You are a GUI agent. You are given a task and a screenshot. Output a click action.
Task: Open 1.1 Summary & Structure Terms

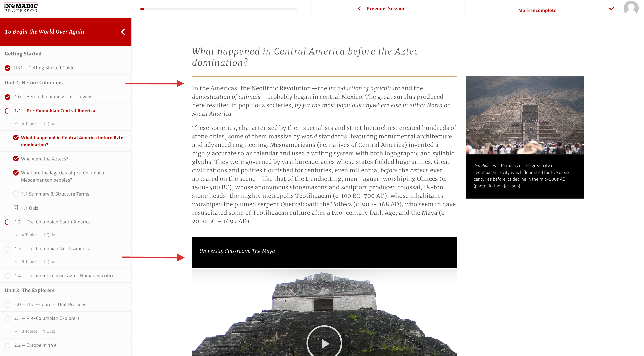(55, 194)
